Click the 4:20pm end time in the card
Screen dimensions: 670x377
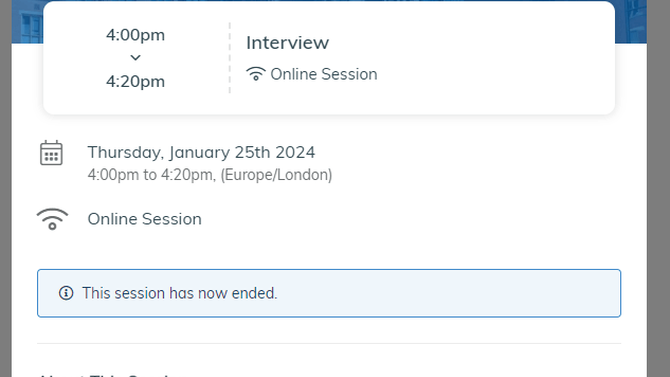point(135,81)
